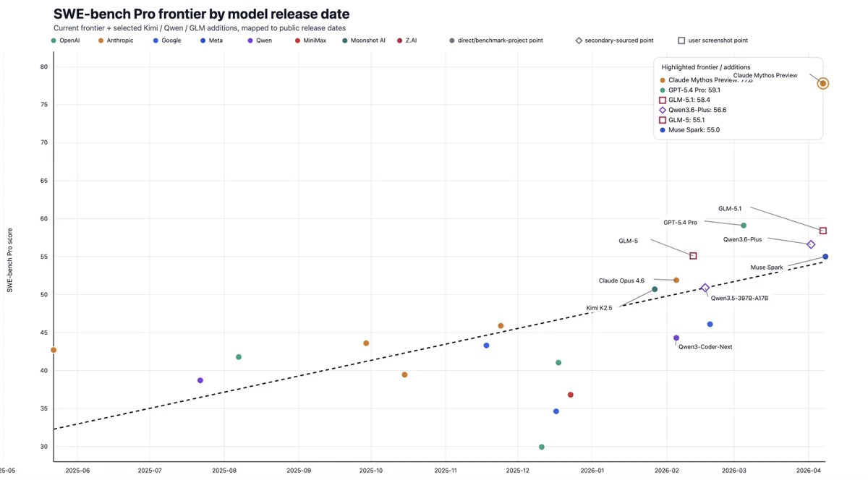Click the 'Claude Opus 4.6' annotation label
Viewport: 868px width, 480px height.
[x=621, y=280]
